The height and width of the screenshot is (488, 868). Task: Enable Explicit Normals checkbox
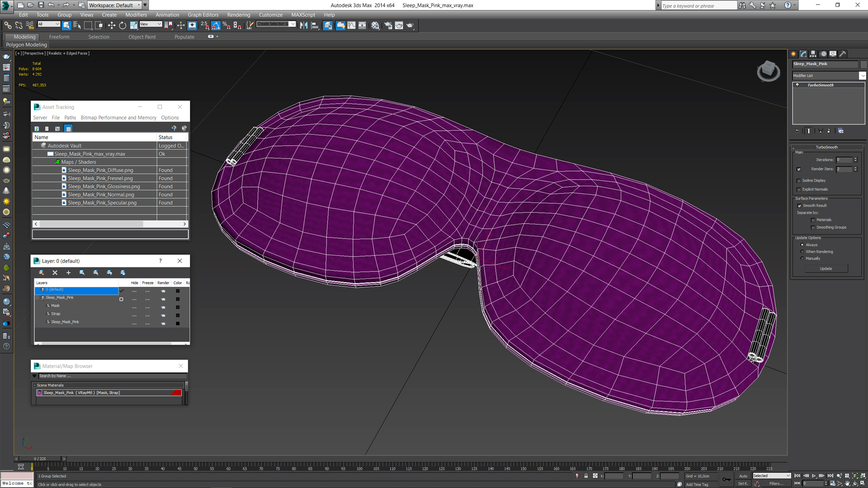[799, 190]
